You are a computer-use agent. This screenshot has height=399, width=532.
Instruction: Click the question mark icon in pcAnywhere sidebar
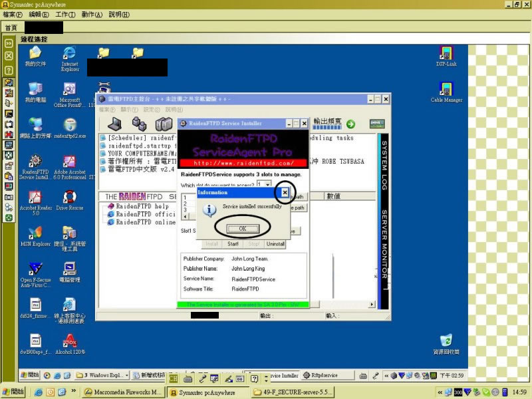(x=9, y=70)
